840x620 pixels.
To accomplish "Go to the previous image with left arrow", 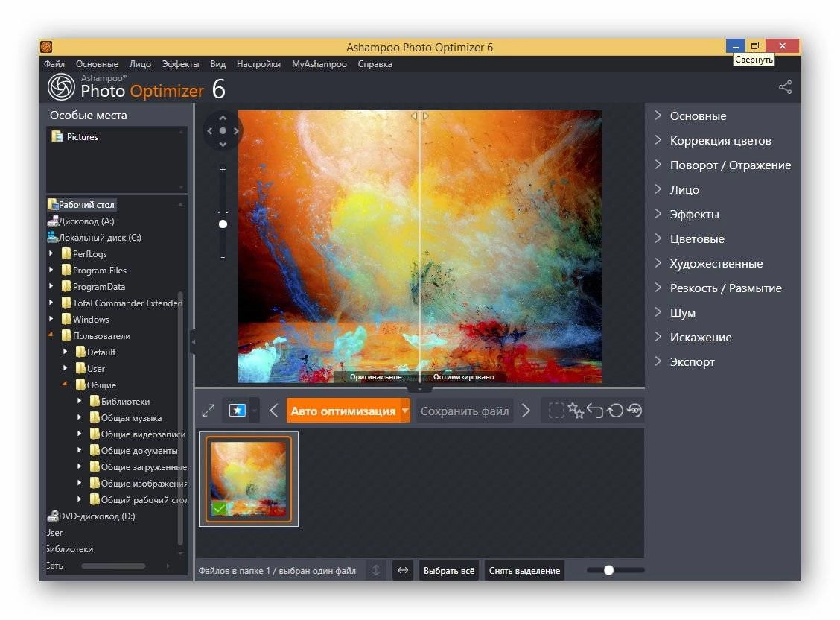I will pos(274,411).
